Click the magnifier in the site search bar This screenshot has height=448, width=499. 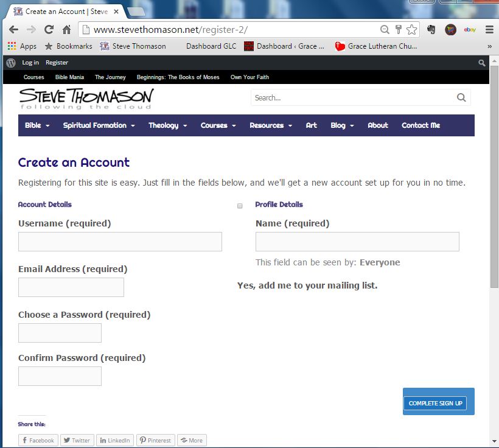461,97
